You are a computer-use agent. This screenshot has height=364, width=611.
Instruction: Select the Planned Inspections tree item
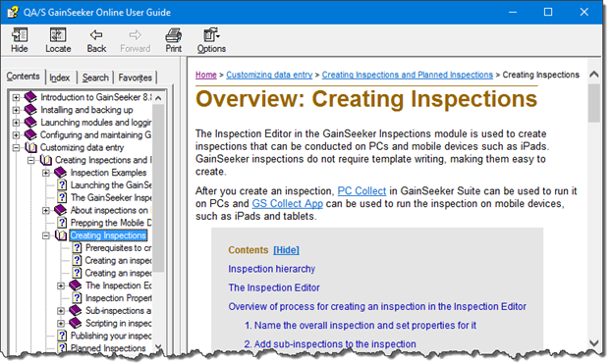(x=108, y=348)
